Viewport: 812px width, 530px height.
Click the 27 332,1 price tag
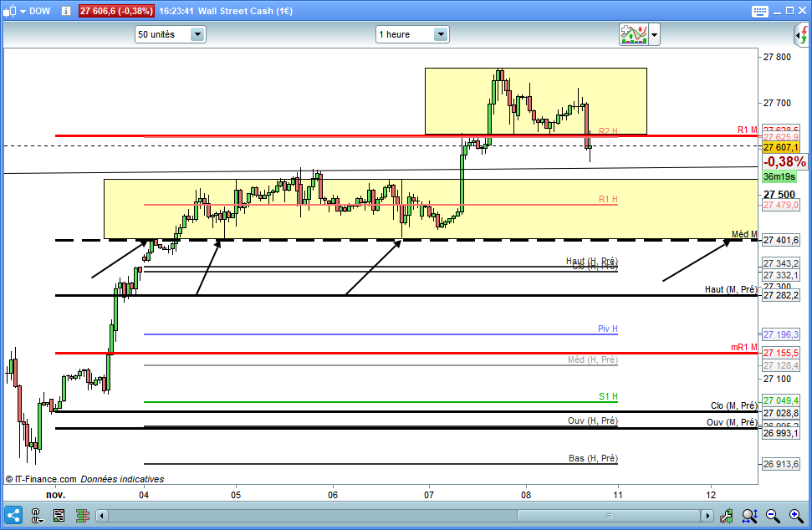780,275
